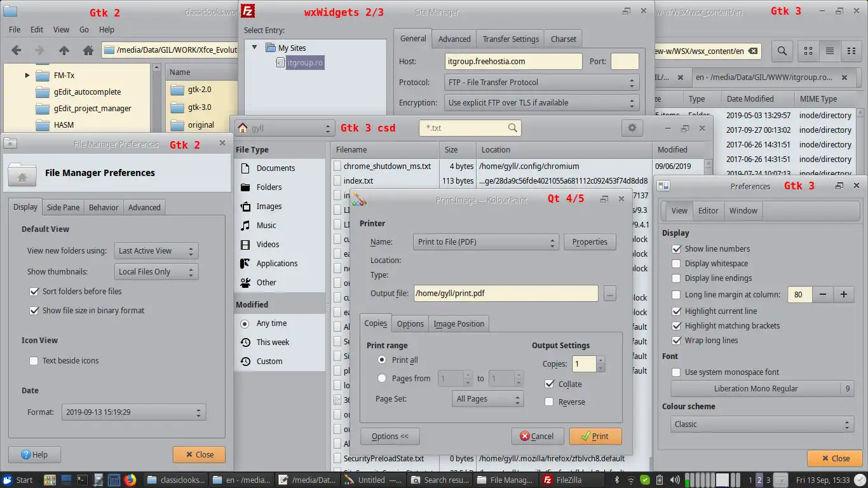This screenshot has width=868, height=488.
Task: Click the Liberation Mono Regular font button
Action: pyautogui.click(x=755, y=389)
